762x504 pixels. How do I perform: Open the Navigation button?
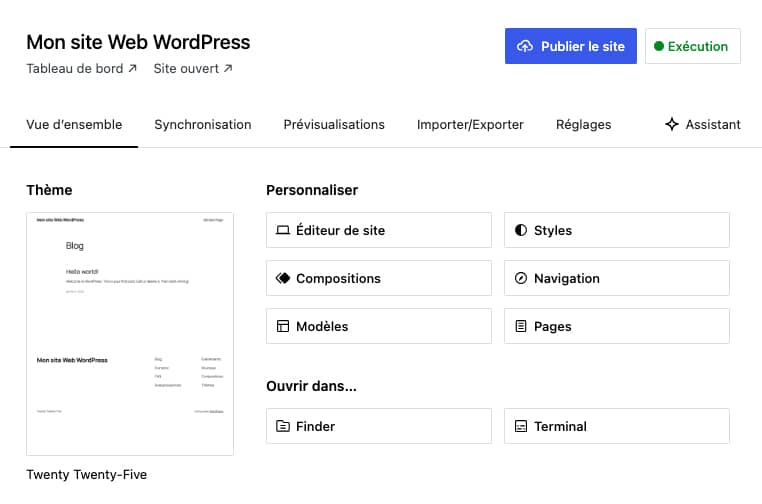(x=617, y=278)
